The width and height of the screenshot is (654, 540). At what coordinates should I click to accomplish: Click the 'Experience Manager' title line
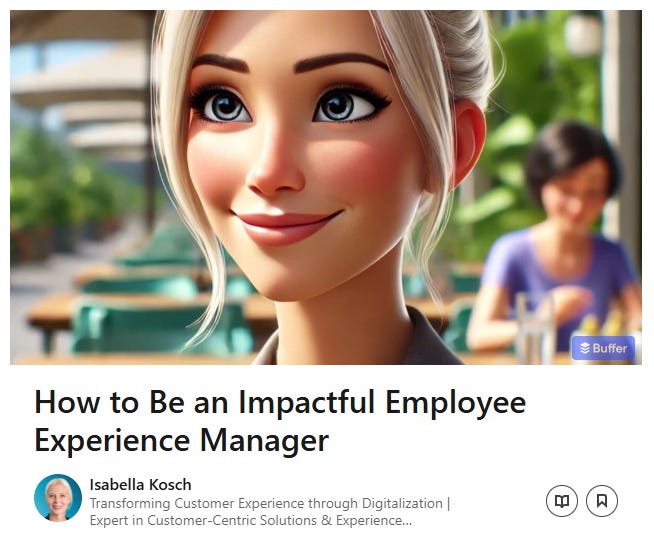(181, 440)
